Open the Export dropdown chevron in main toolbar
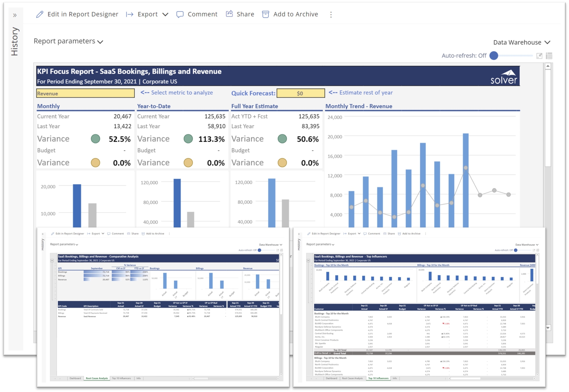Image resolution: width=569 pixels, height=392 pixels. point(165,14)
